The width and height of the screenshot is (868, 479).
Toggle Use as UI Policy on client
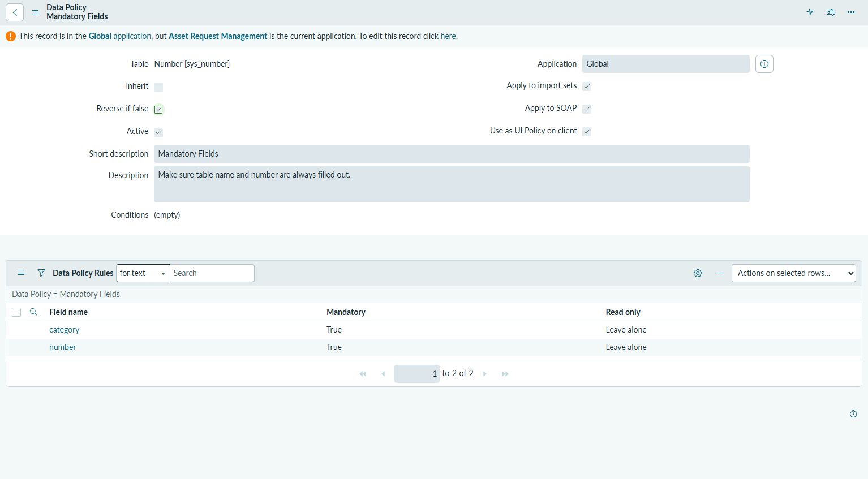[x=587, y=132]
